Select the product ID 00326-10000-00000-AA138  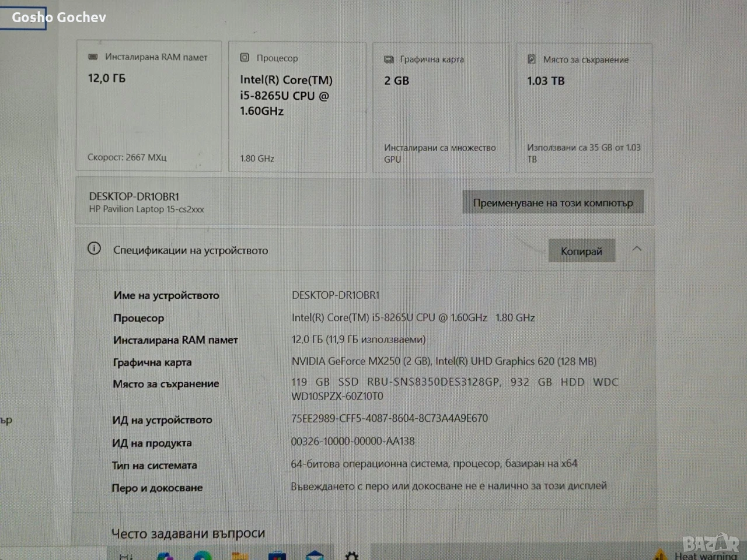353,442
